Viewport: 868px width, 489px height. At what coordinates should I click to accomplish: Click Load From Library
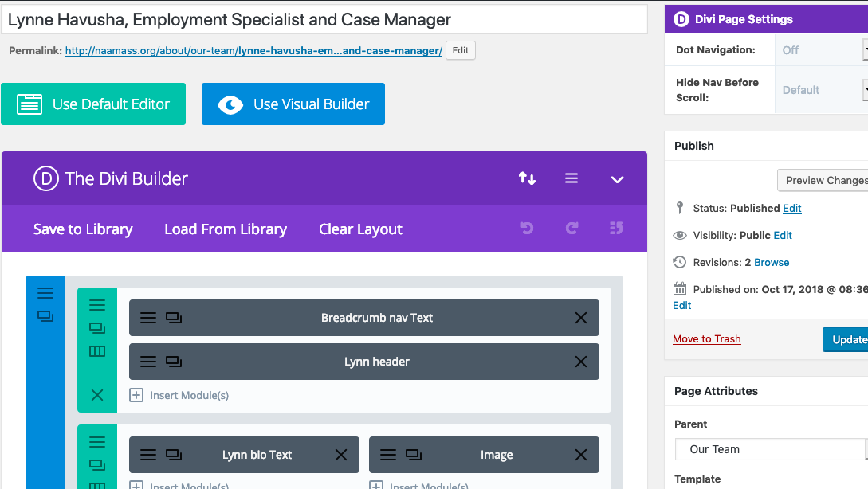[x=226, y=229]
